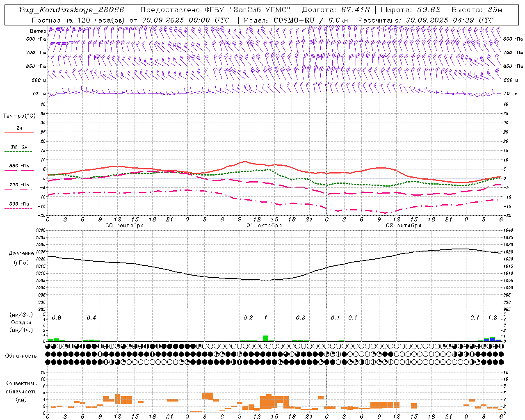The width and height of the screenshot is (525, 420).
Task: Click the Высота: 29м header field
Action: tap(477, 10)
